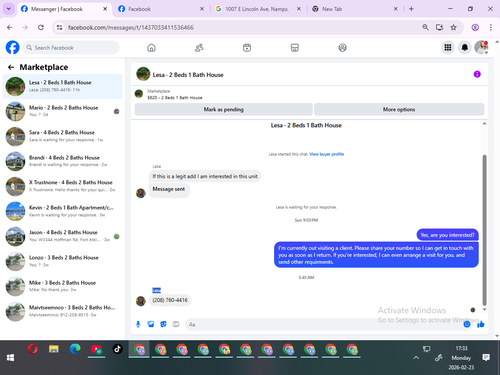Click the back arrow next to Marketplace
The height and width of the screenshot is (375, 500).
(11, 67)
